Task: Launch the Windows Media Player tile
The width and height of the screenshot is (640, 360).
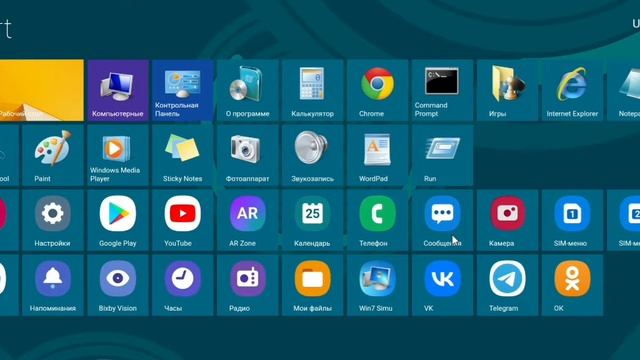Action: point(118,156)
